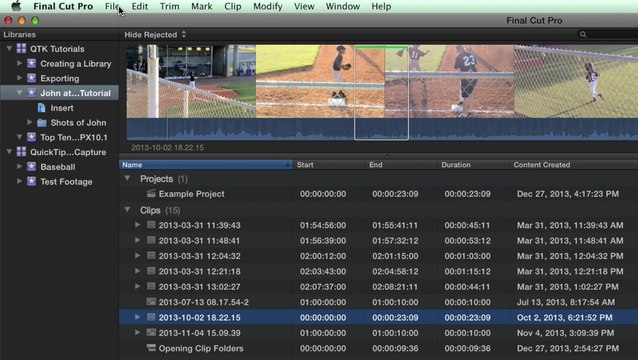
Task: Click the Baseball event star icon
Action: pos(31,167)
